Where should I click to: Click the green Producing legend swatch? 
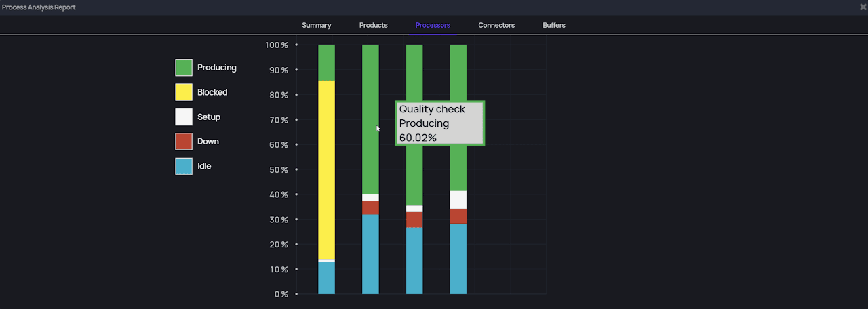click(184, 68)
